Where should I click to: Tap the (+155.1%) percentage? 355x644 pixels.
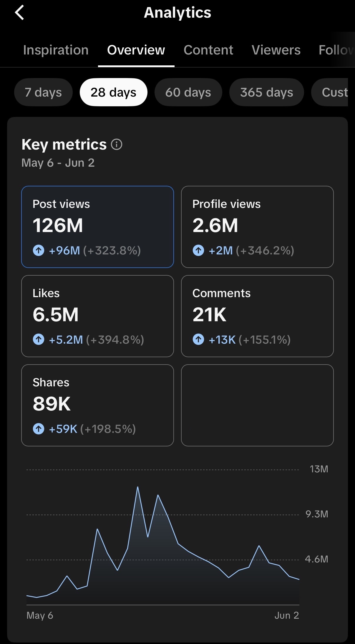click(265, 340)
